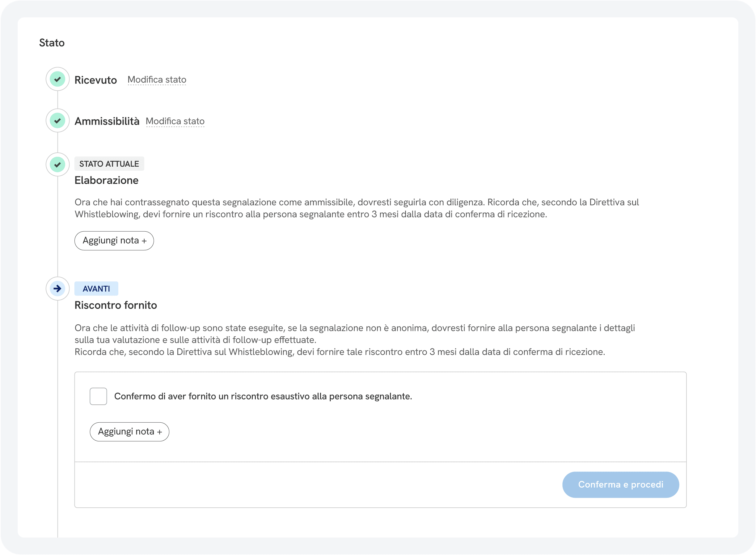Add a note under Elaborazione
This screenshot has height=555, width=756.
click(x=114, y=241)
